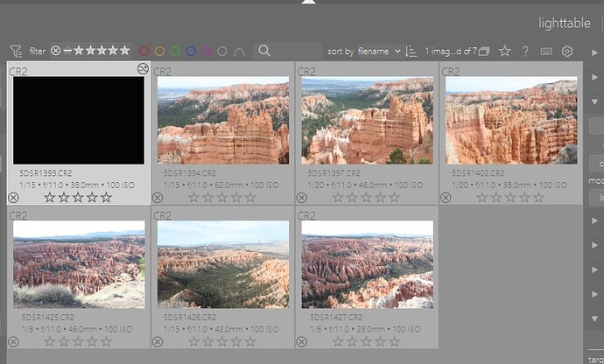This screenshot has width=604, height=364.
Task: Toggle the rejected images filter icon
Action: [x=55, y=51]
